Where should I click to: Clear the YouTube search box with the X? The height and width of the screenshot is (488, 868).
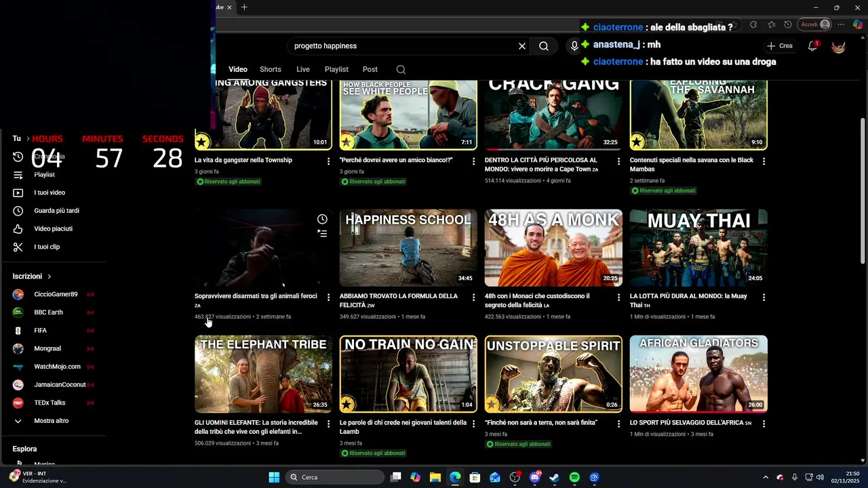tap(522, 46)
